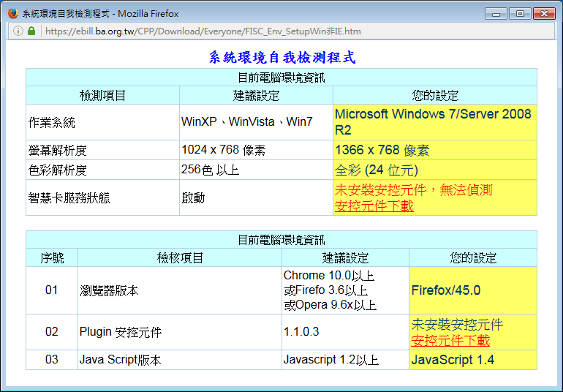
Task: Click the 1366 x 768 像素 resolution value
Action: click(x=382, y=151)
